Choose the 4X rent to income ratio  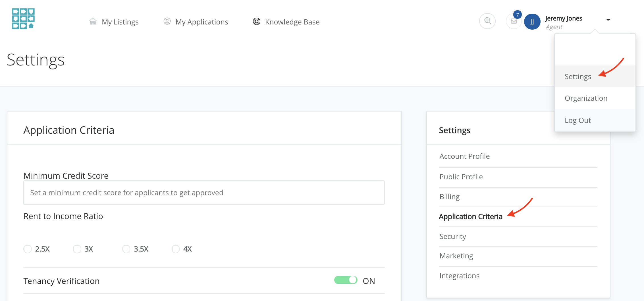click(176, 249)
